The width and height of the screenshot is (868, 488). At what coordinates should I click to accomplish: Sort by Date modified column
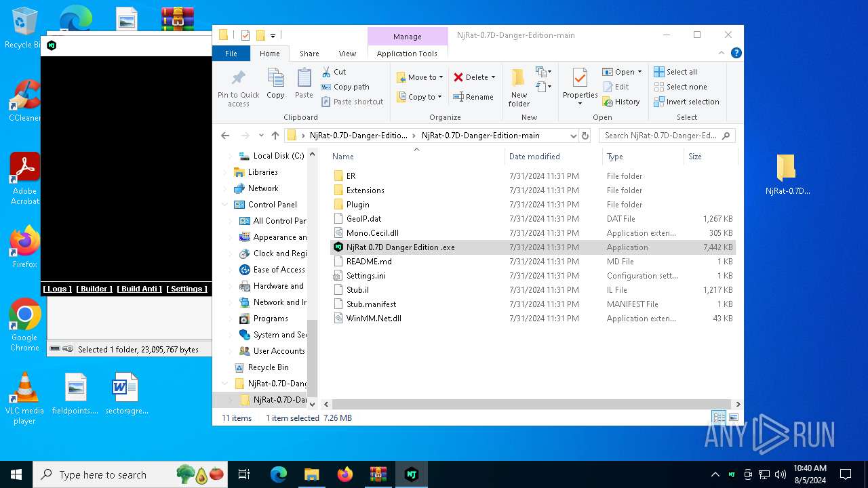(x=553, y=156)
